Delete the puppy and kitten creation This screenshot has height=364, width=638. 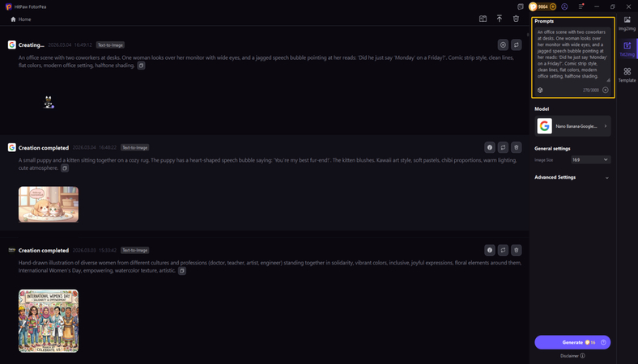click(517, 148)
